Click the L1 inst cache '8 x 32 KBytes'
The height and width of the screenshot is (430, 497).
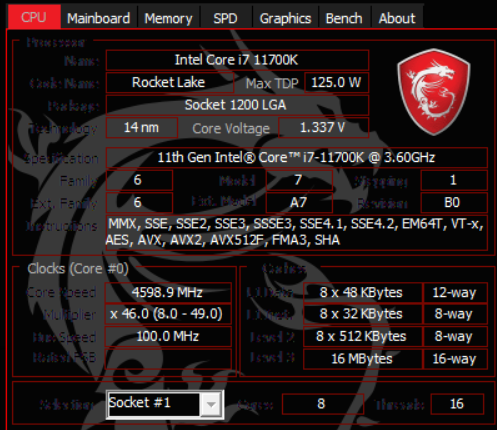pos(363,314)
